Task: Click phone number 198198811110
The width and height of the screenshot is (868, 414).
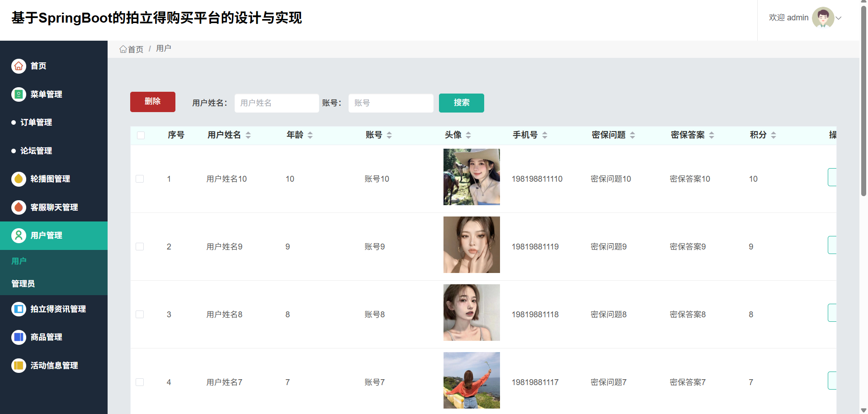Action: coord(537,179)
